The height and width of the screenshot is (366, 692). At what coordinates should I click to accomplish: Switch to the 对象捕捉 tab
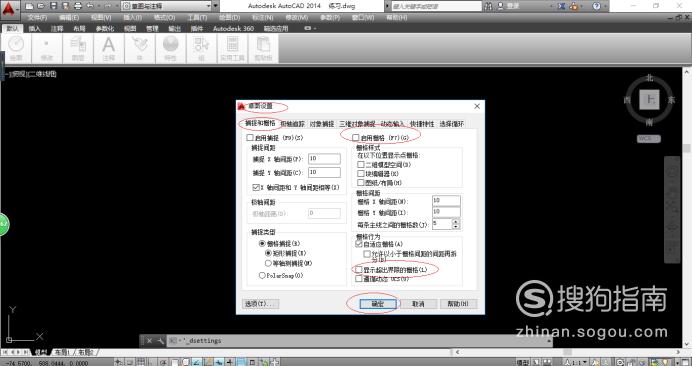tap(322, 124)
